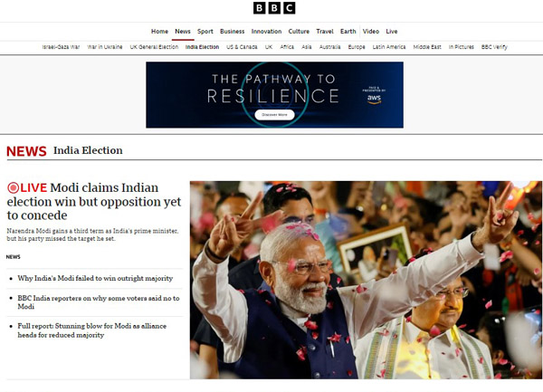
Task: Go to the Sport section
Action: (205, 31)
